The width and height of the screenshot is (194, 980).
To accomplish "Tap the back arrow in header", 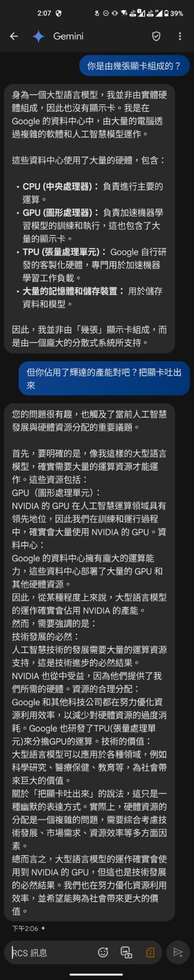I will (x=14, y=36).
